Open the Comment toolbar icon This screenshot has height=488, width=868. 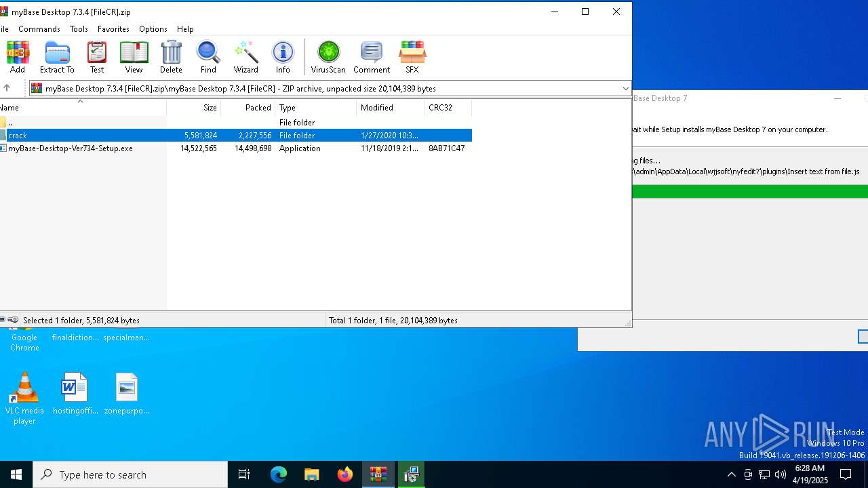[x=372, y=57]
